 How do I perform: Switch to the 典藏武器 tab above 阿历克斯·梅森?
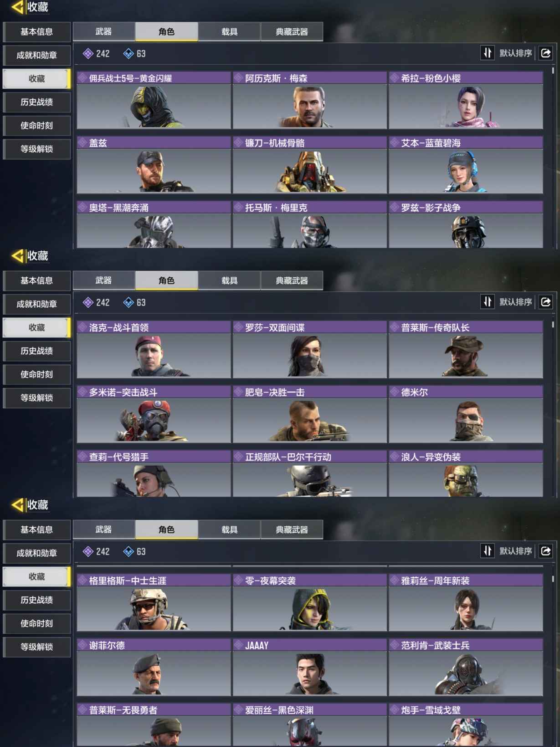[292, 31]
